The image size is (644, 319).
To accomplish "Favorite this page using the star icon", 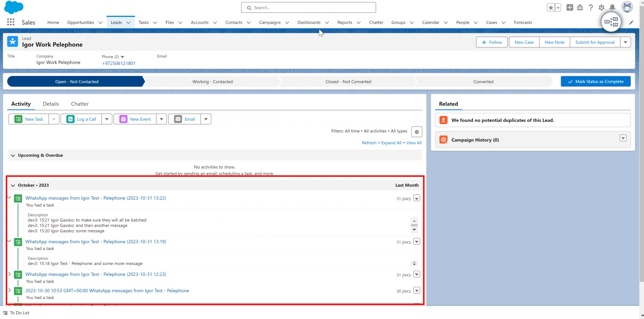I will [x=551, y=7].
